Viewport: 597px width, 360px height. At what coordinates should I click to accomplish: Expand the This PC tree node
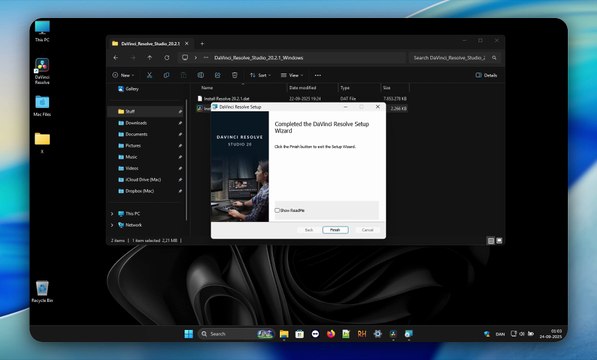coord(112,214)
